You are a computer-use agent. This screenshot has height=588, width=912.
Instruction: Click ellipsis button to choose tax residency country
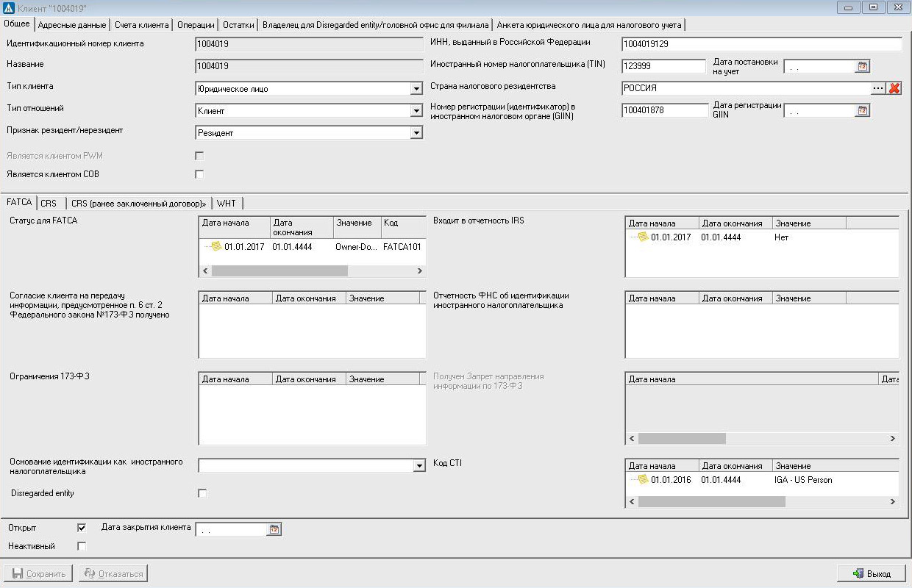878,88
